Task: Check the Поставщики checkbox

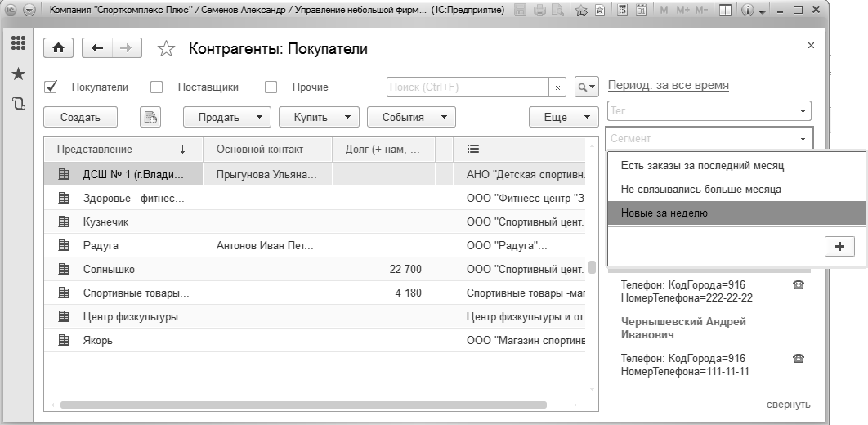Action: pos(157,87)
